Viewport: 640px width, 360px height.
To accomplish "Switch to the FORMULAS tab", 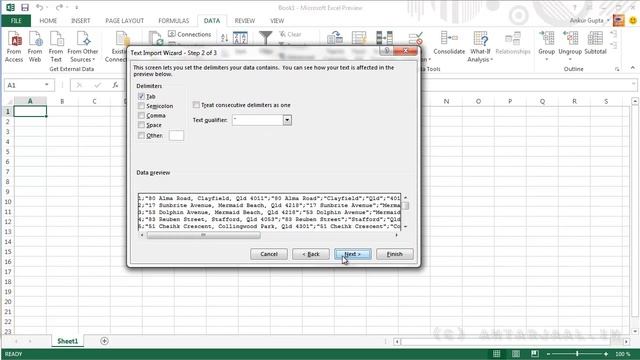I will coord(173,20).
